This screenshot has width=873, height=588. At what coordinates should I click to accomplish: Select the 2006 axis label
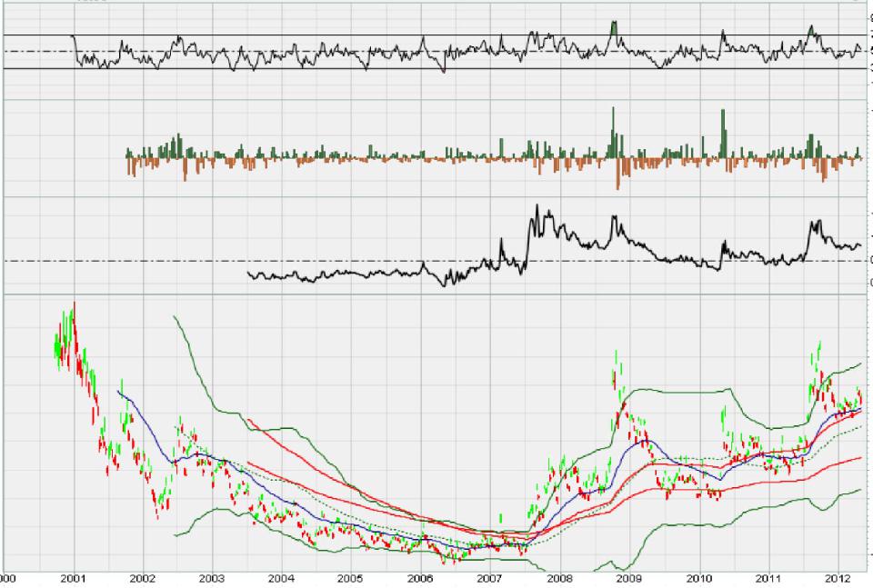click(420, 579)
